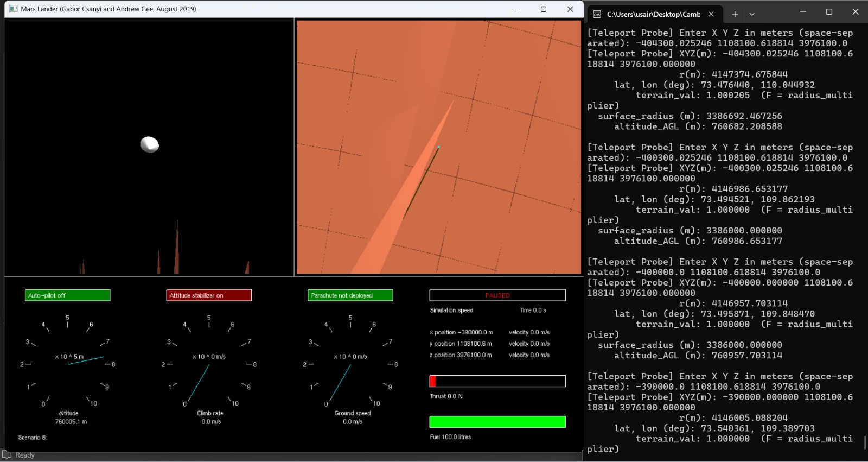Click the terminal line 'r(m): 4146005.088204'
868x462 pixels.
coord(733,418)
